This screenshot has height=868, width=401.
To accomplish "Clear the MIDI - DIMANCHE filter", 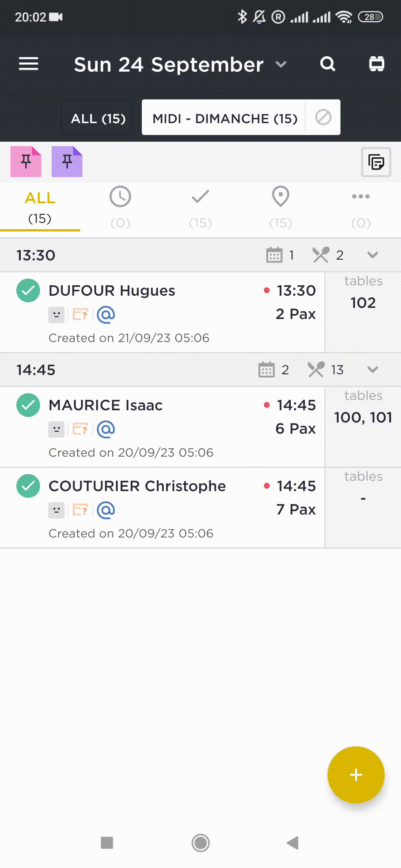I will point(323,118).
